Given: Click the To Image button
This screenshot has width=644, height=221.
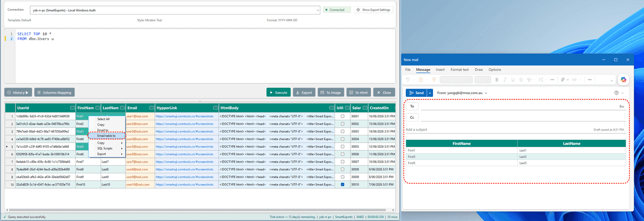Looking at the screenshot, I should (330, 92).
